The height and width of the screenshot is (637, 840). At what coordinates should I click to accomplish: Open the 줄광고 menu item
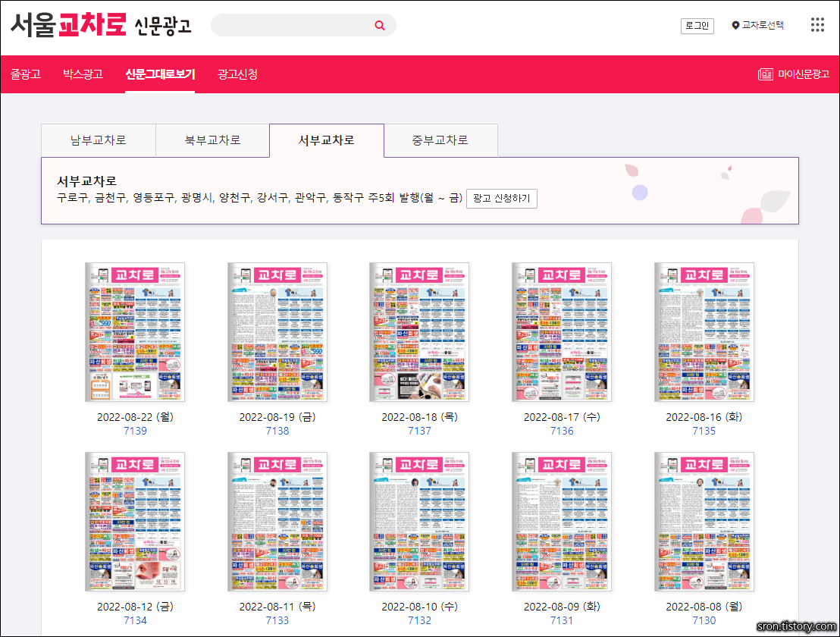26,74
